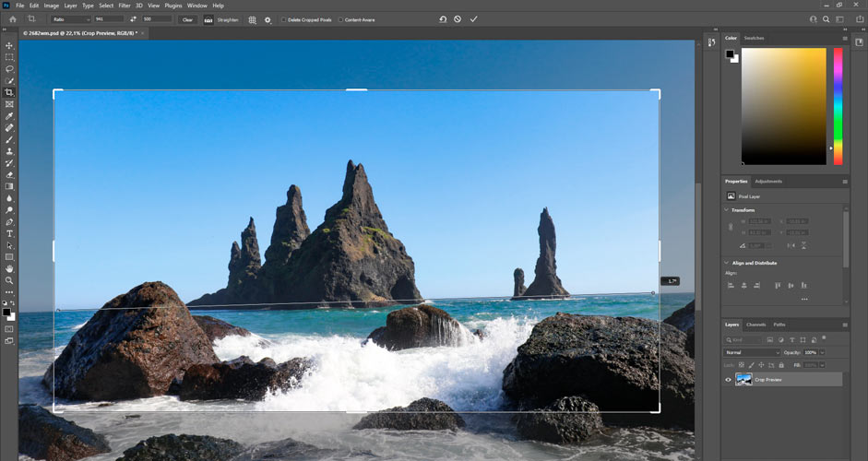Screen dimensions: 868x461
Task: Toggle lock position for the layer
Action: click(x=762, y=365)
